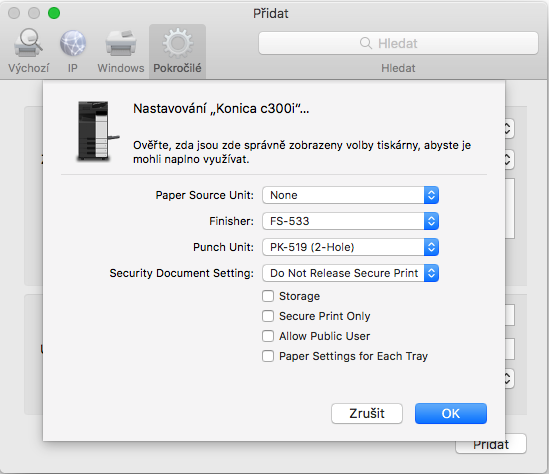Viewport: 549px width, 474px height.
Task: Toggle the Allow Public User checkbox
Action: click(x=268, y=336)
